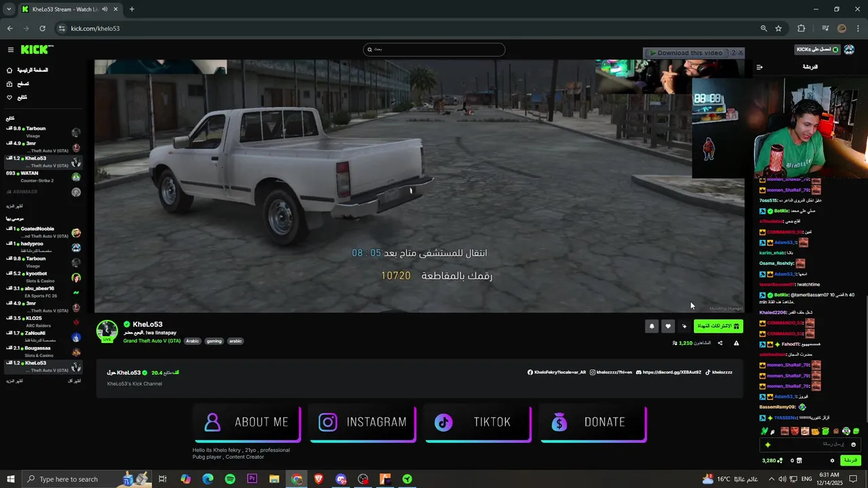
Task: Open Premiere Pro from the taskbar
Action: 252,479
